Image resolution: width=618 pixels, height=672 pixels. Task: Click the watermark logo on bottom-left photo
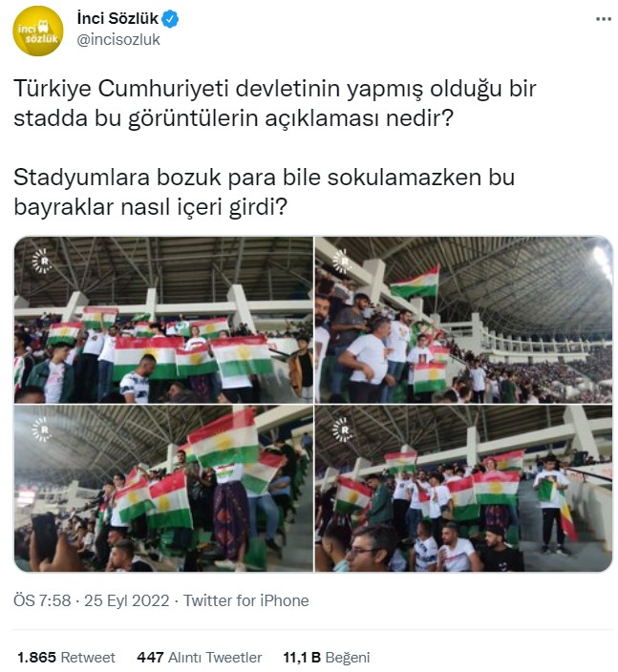(42, 429)
